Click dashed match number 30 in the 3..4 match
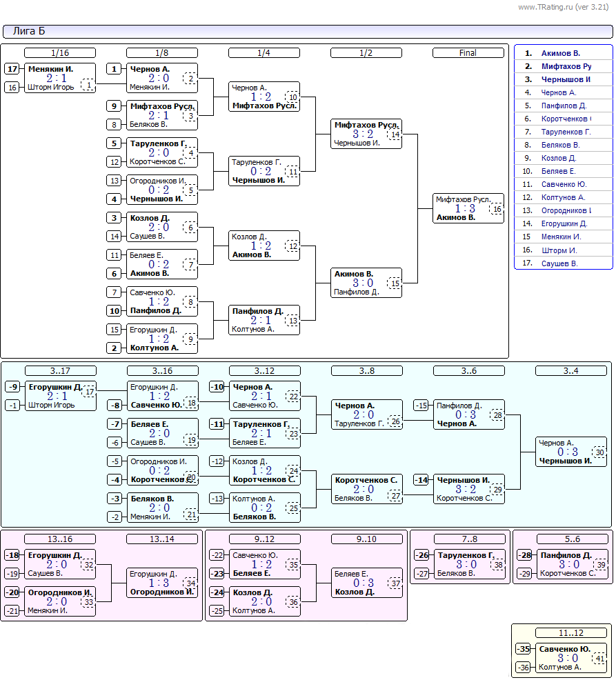 pyautogui.click(x=599, y=452)
